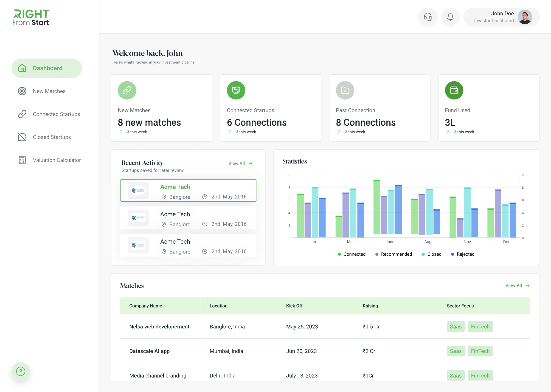Click the FinTech tag in the Datascale row

coord(480,351)
